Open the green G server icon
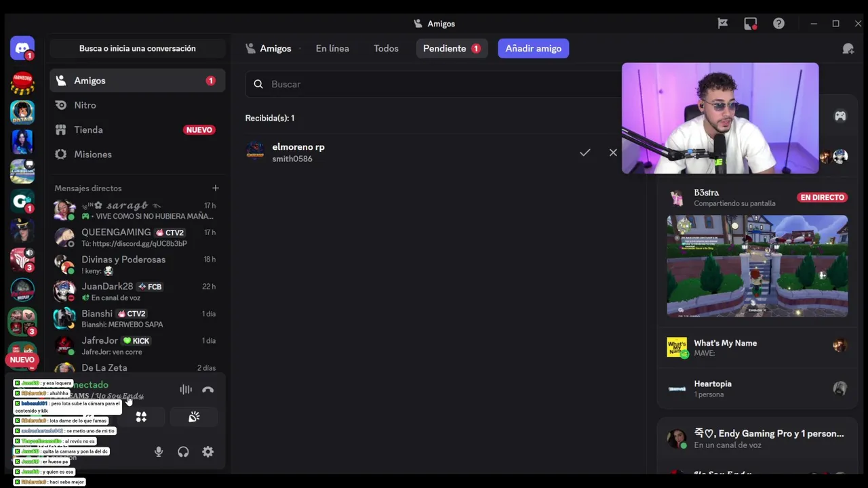Viewport: 868px width, 488px height. (22, 201)
